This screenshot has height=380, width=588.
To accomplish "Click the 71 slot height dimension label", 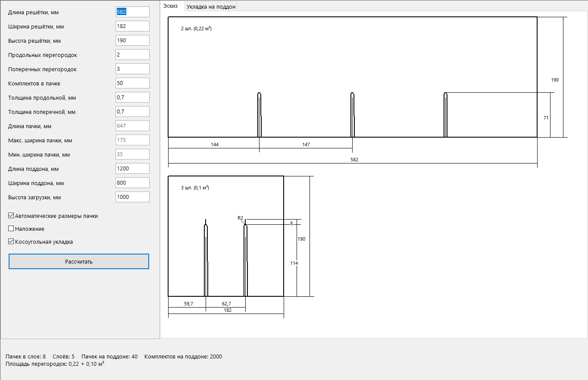I will [546, 117].
